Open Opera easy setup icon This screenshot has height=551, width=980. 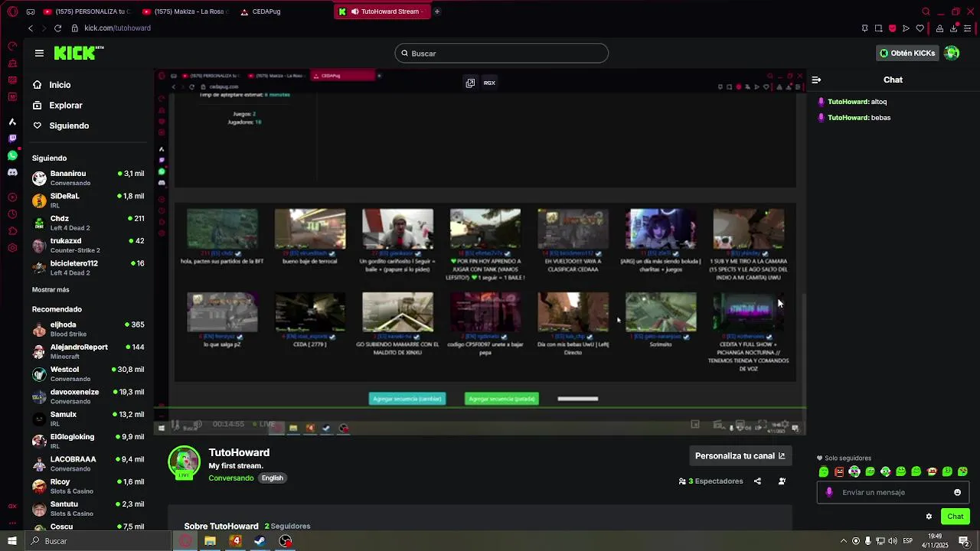[968, 28]
